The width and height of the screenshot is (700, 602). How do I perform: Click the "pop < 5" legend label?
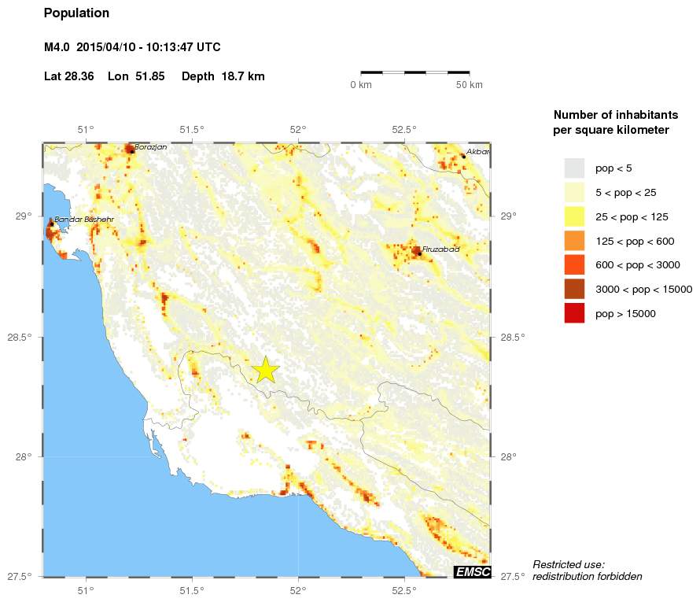[613, 168]
